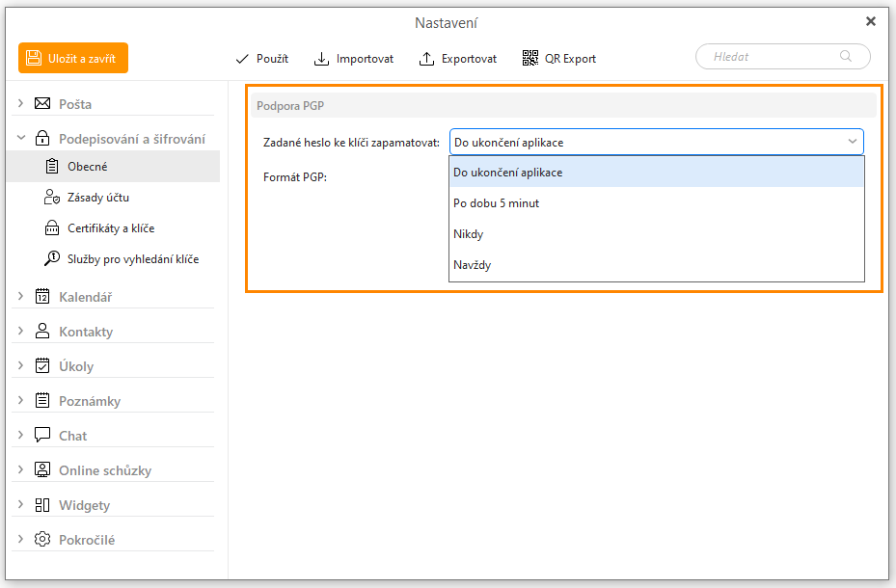The image size is (896, 588).
Task: Click the Kalendář calendar icon
Action: tap(42, 297)
